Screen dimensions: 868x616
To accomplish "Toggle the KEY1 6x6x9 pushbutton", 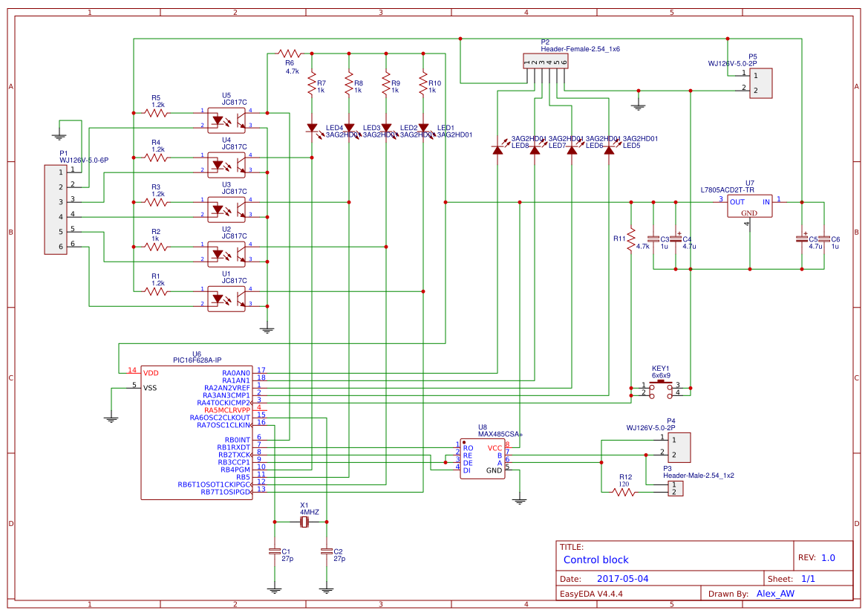I will pos(659,388).
